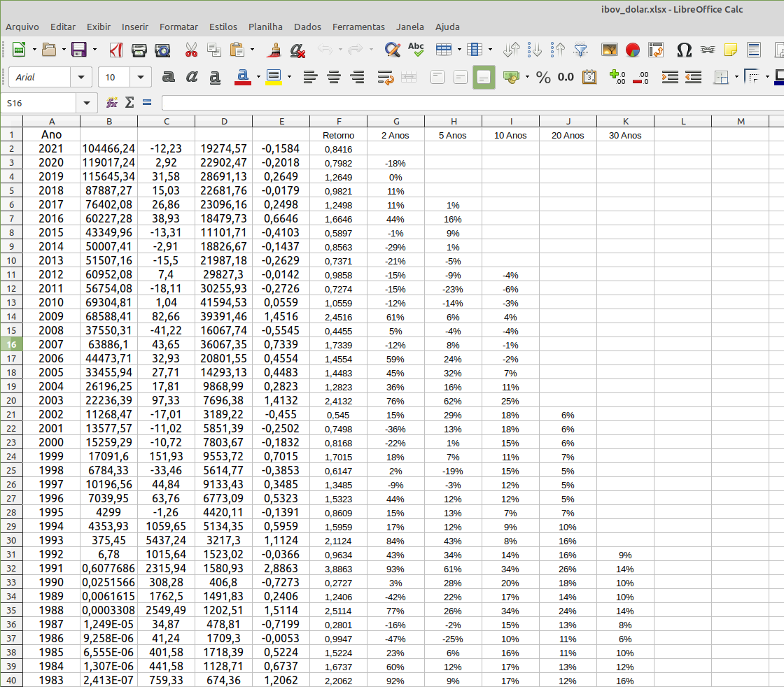Click the AutoFilter funnel icon
The width and height of the screenshot is (784, 687).
[x=580, y=50]
